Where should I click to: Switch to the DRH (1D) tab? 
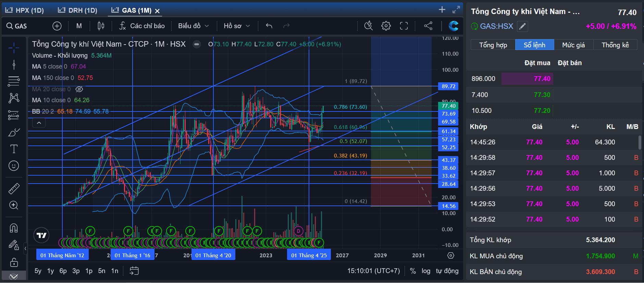click(77, 10)
